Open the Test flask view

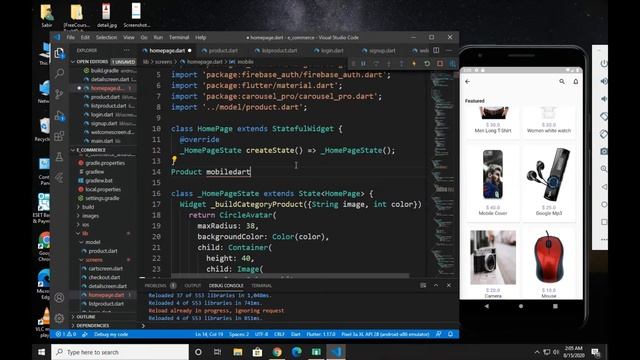tap(59, 157)
